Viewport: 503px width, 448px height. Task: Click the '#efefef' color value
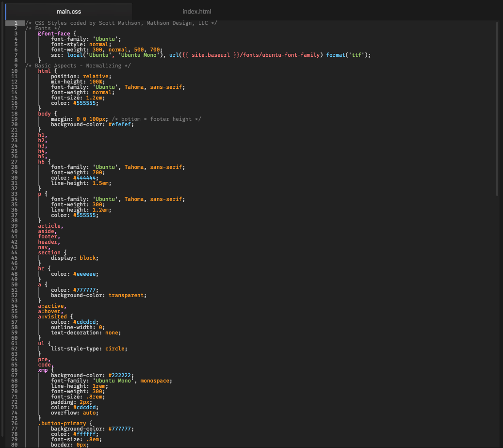coord(120,125)
